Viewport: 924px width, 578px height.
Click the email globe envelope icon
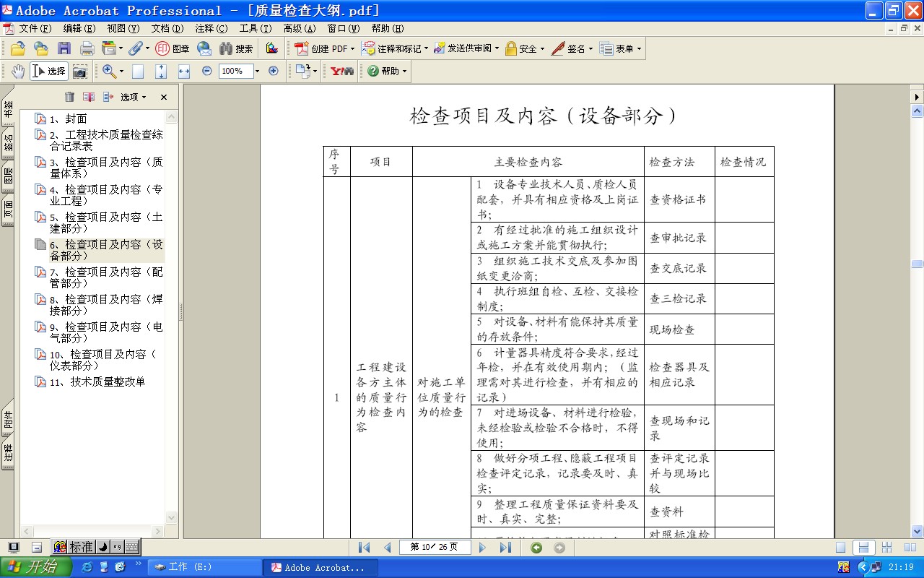point(204,48)
